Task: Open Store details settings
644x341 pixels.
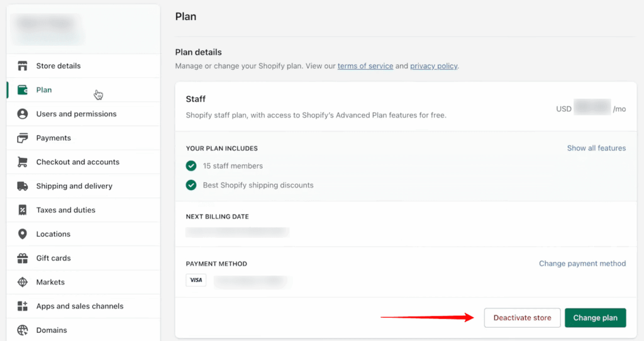Action: [x=84, y=65]
